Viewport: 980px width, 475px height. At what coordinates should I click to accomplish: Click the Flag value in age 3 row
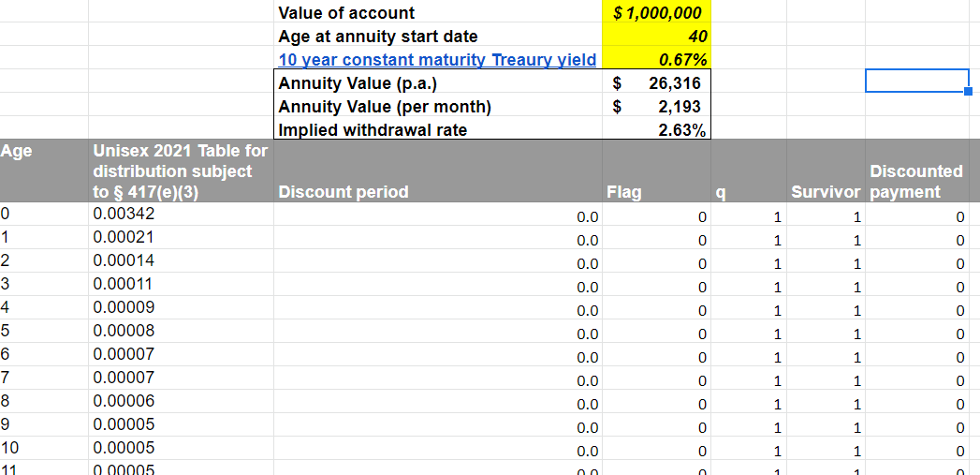(656, 284)
